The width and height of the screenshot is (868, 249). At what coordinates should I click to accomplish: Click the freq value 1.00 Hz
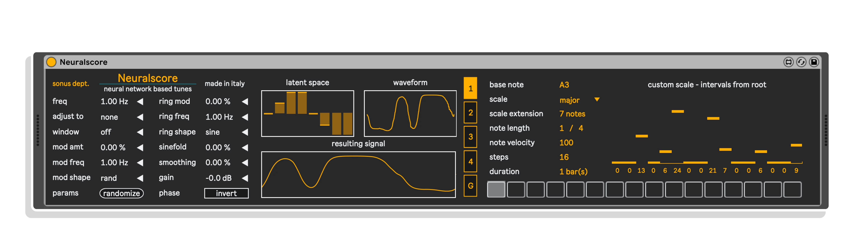(114, 102)
